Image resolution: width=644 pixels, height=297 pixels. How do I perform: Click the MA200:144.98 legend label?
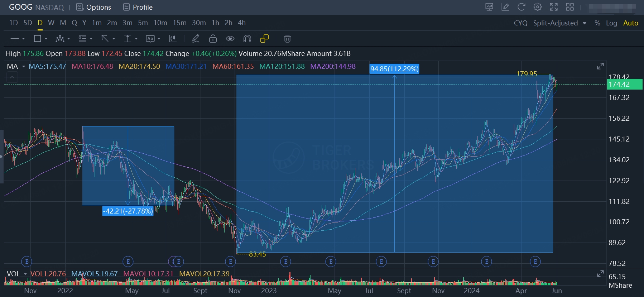pos(333,67)
